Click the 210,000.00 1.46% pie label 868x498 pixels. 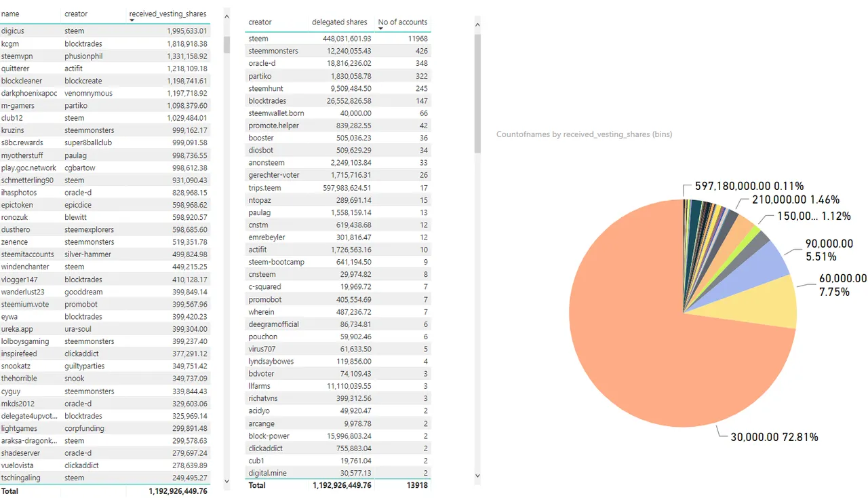tap(796, 199)
